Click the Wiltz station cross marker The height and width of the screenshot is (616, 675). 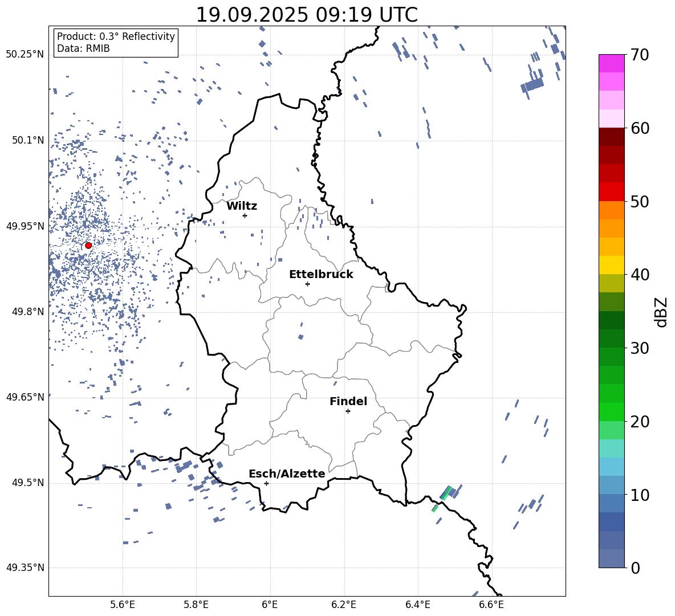click(x=245, y=215)
